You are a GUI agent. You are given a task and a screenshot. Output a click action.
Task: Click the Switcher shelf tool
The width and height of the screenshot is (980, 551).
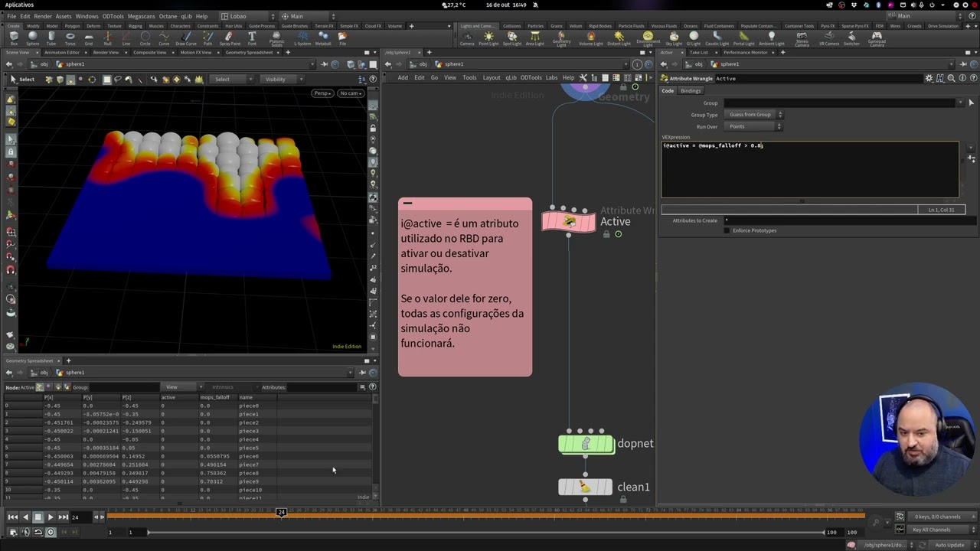851,38
